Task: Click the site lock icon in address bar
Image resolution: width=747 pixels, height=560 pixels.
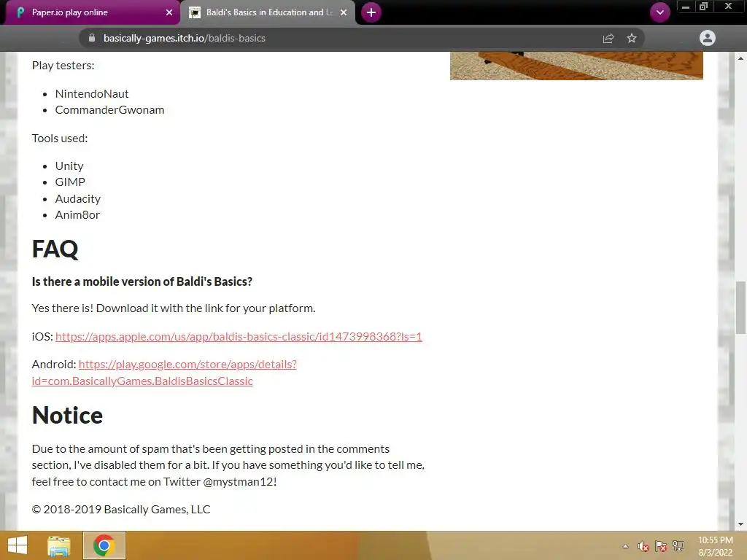Action: click(x=92, y=38)
